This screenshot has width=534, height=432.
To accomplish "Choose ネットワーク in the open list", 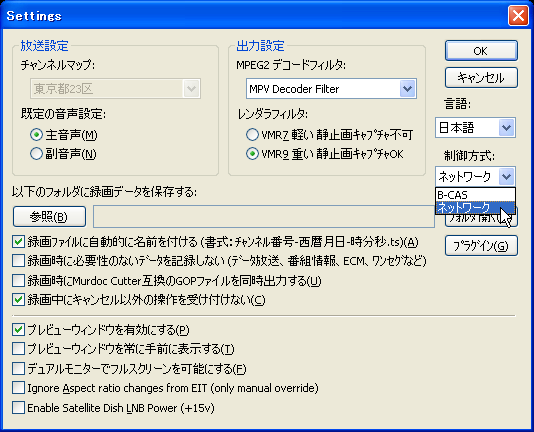I will [x=475, y=207].
